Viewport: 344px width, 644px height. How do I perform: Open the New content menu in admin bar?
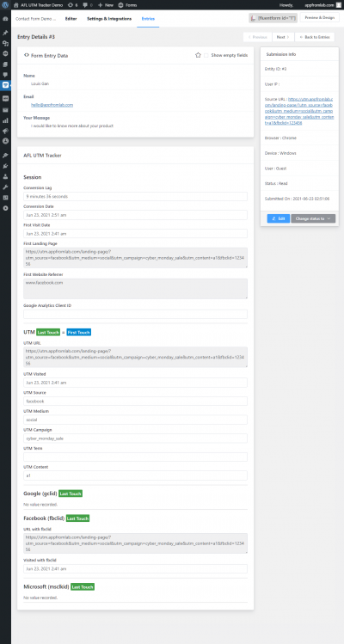pos(106,5)
